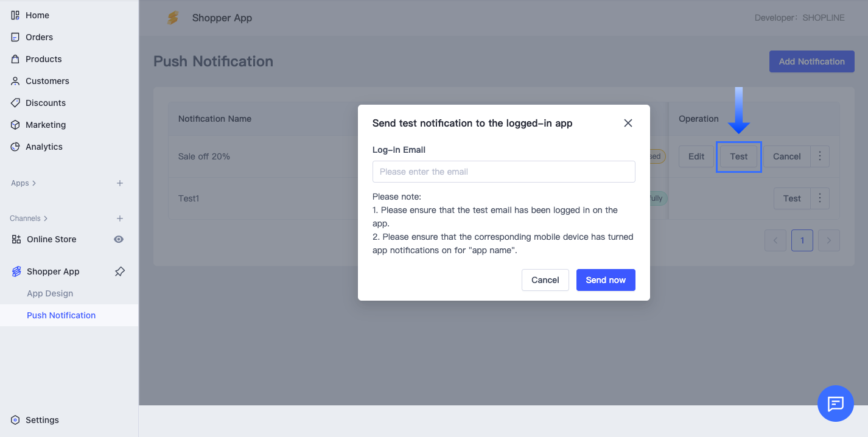Click the Discounts tag icon
The width and height of the screenshot is (868, 437).
coord(15,103)
